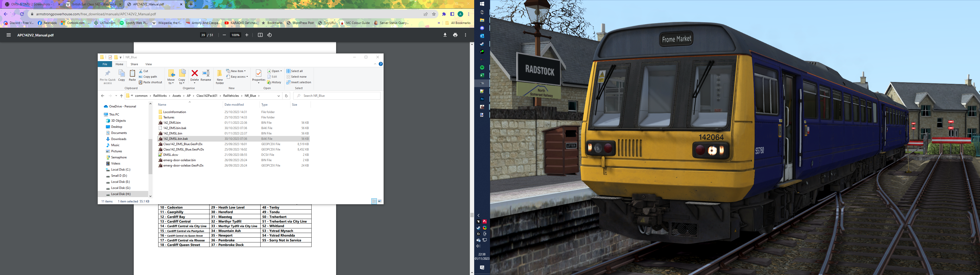Print the APC142V2 manual PDF

455,35
